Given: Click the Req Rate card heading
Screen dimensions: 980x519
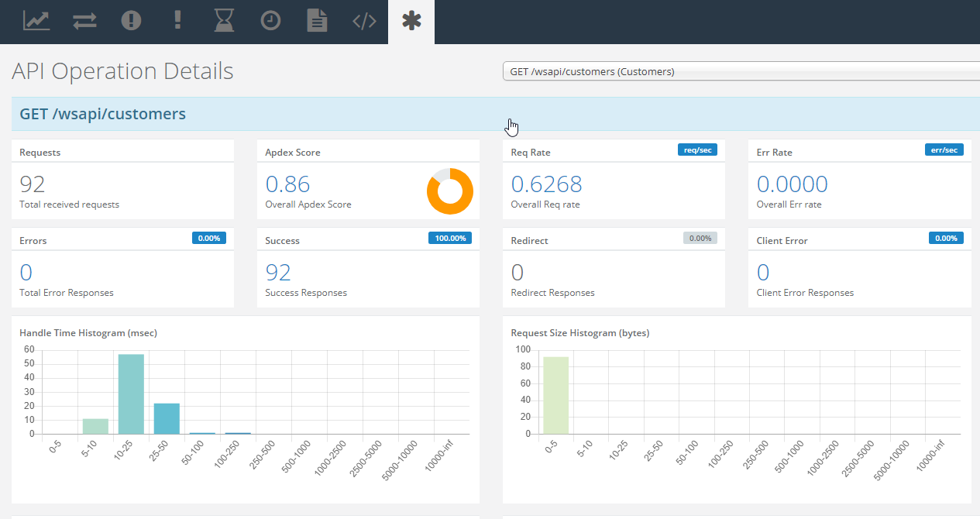Looking at the screenshot, I should (x=531, y=153).
